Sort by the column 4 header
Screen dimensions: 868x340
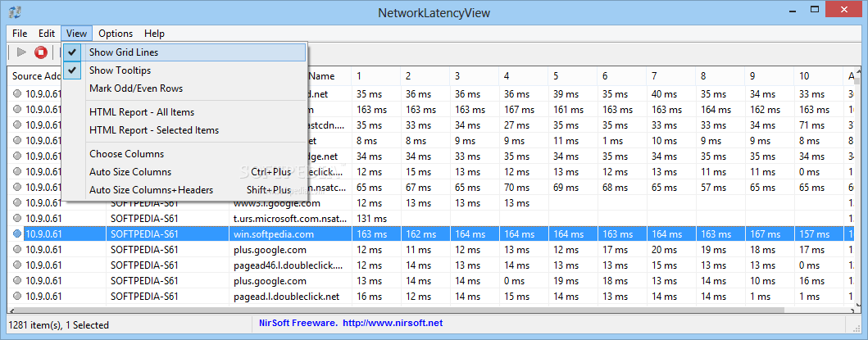point(524,76)
